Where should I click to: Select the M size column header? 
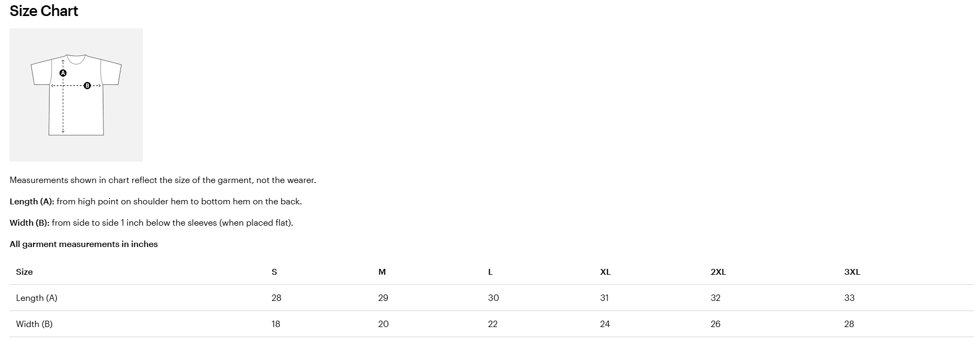(382, 272)
